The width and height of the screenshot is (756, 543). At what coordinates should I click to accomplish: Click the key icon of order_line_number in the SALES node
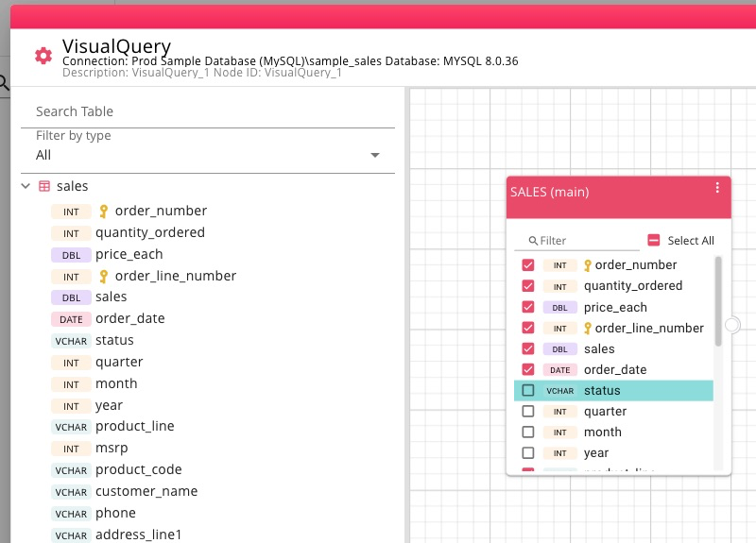click(587, 329)
